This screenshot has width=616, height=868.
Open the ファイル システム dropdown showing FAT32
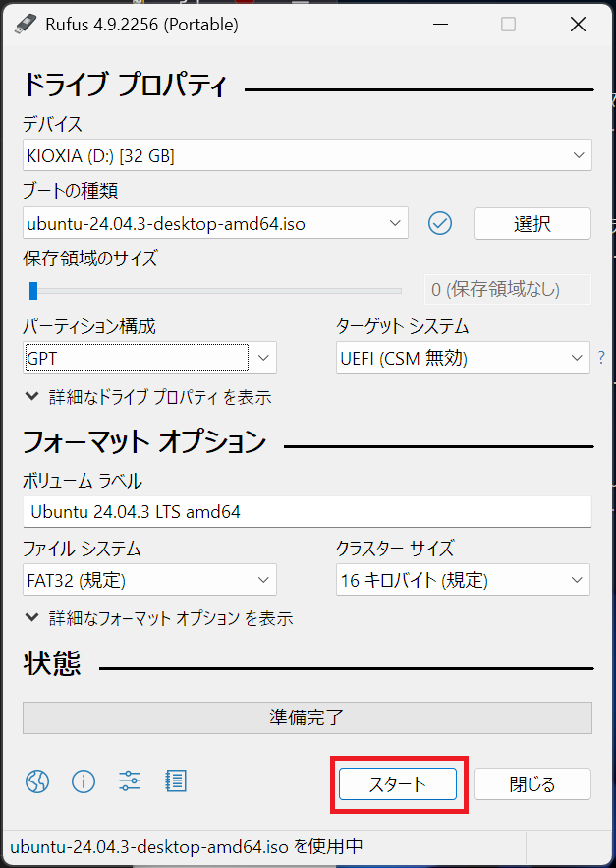(149, 580)
